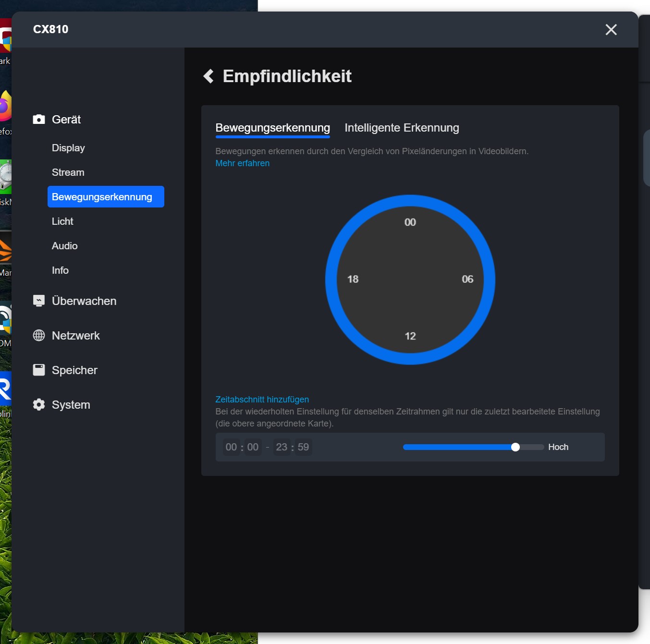Close the CX810 settings dialog
The height and width of the screenshot is (644, 650).
tap(611, 30)
